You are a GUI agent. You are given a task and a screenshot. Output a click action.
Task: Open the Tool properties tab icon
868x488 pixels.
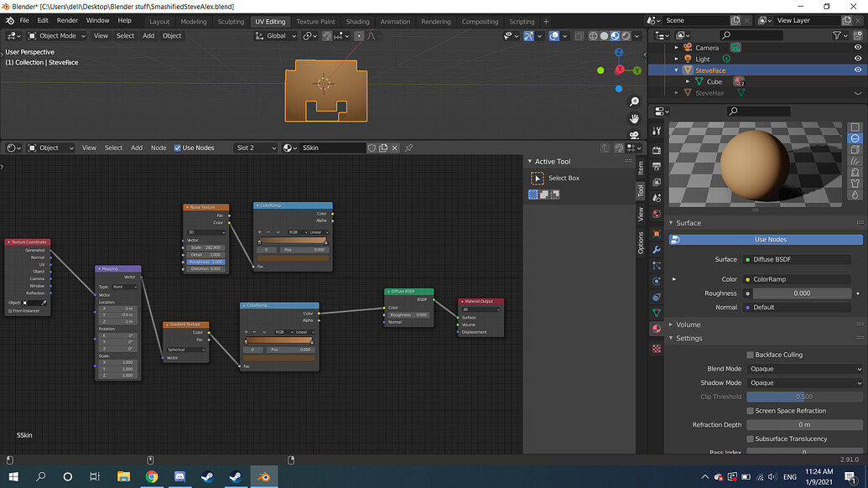click(657, 131)
